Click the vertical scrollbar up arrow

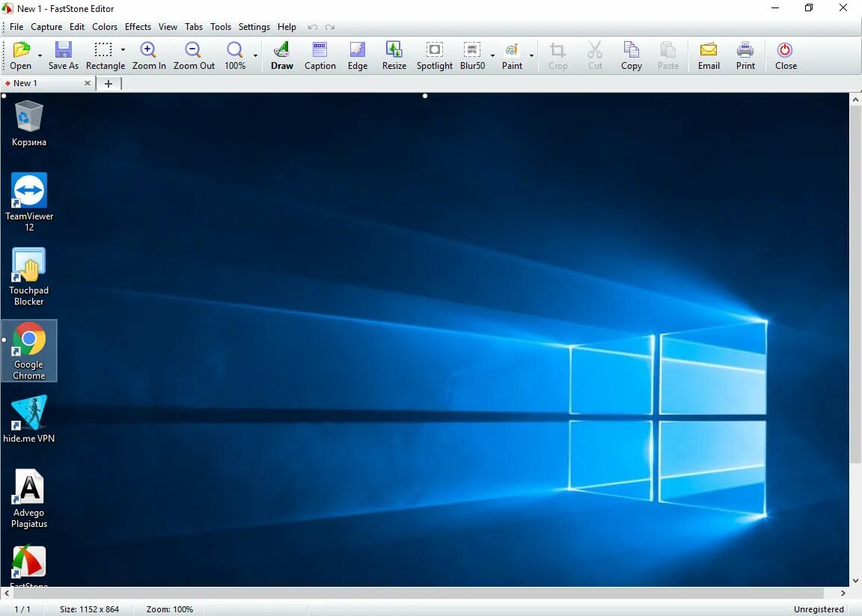[855, 100]
